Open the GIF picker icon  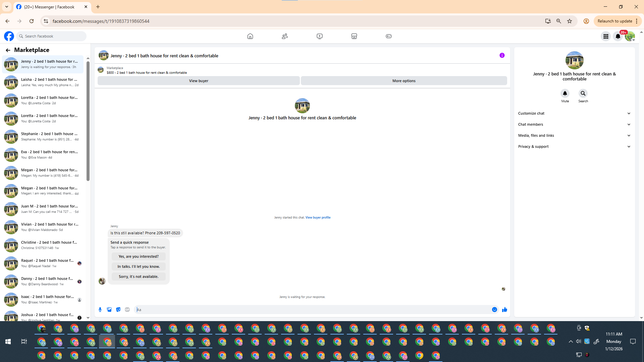127,310
